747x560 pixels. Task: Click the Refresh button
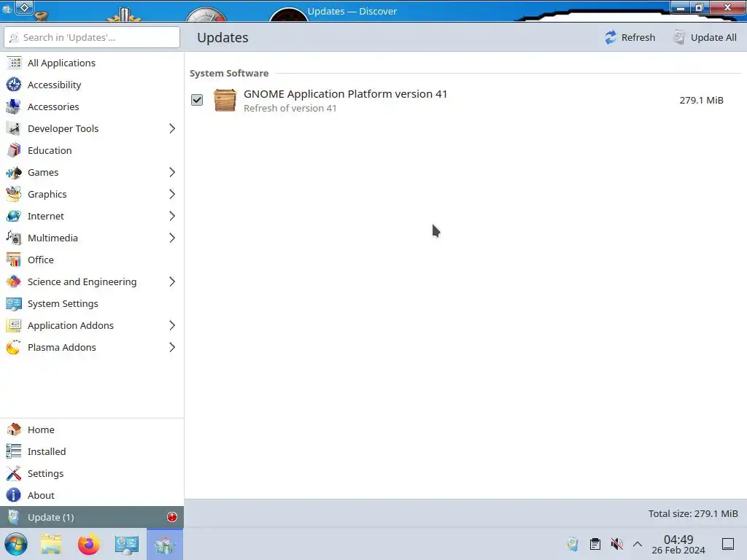(630, 37)
